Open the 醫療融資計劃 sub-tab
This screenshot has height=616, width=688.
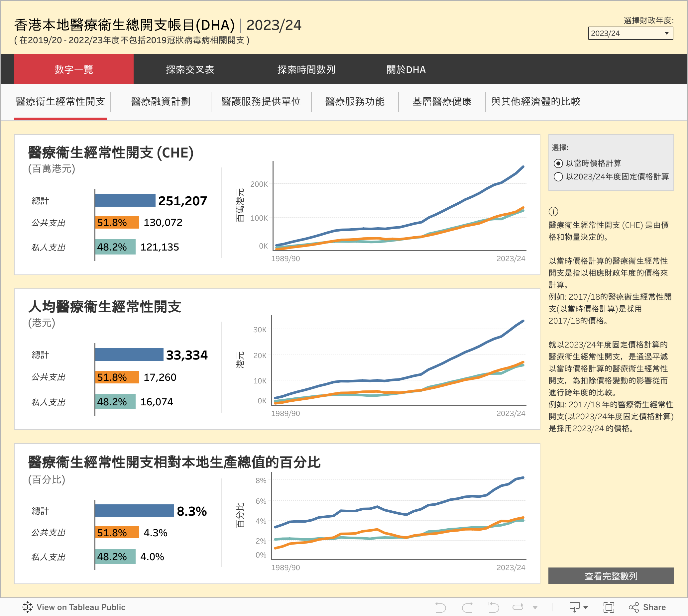coord(161,102)
